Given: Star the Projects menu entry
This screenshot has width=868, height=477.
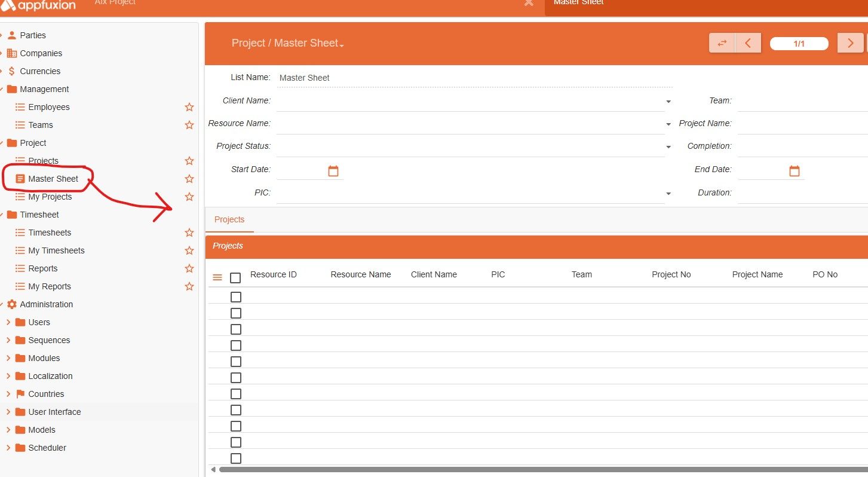Looking at the screenshot, I should [x=189, y=161].
